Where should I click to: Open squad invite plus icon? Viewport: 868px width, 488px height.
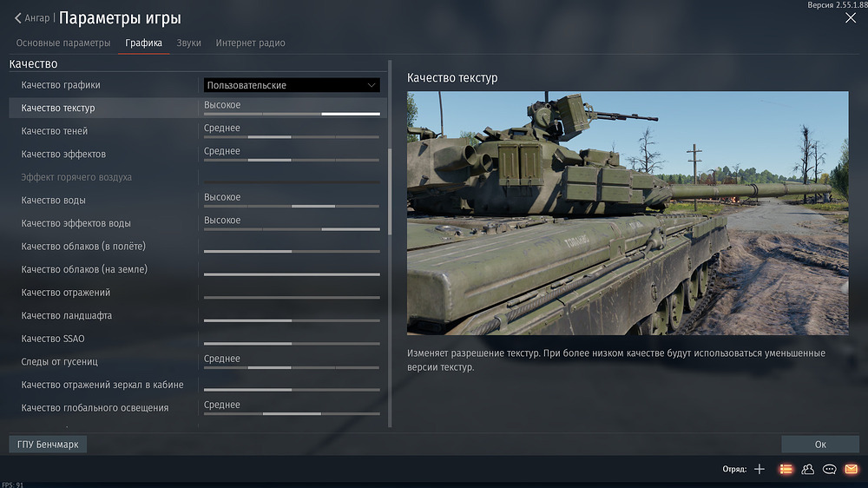pyautogui.click(x=759, y=469)
